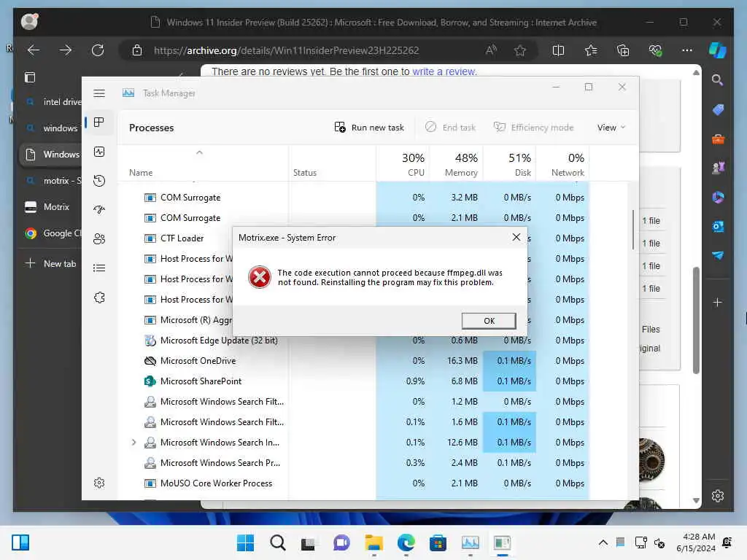Image resolution: width=747 pixels, height=560 pixels.
Task: Select the Processes page icon in Task Manager sidebar
Action: coord(99,122)
